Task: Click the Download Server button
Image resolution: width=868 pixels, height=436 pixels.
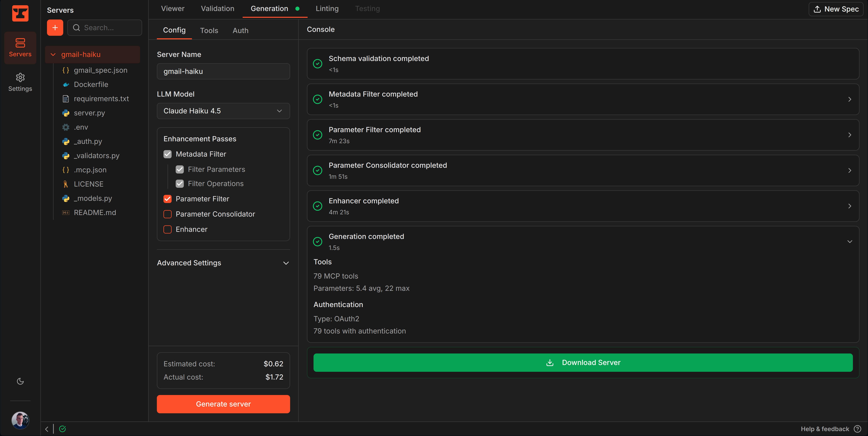Action: (x=583, y=363)
